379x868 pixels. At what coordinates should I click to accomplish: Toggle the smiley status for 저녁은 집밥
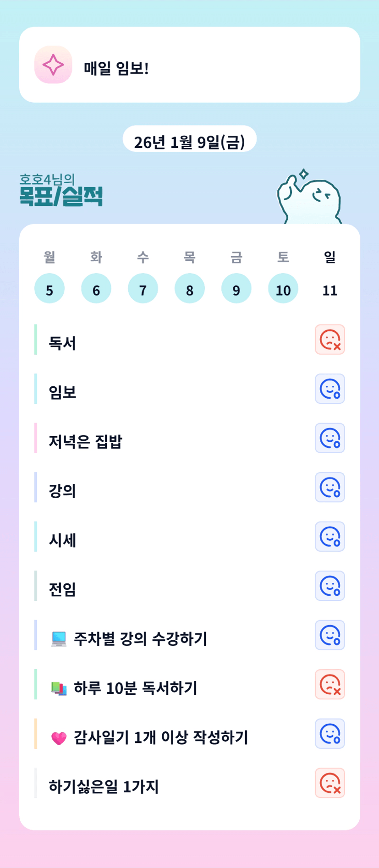click(x=330, y=438)
